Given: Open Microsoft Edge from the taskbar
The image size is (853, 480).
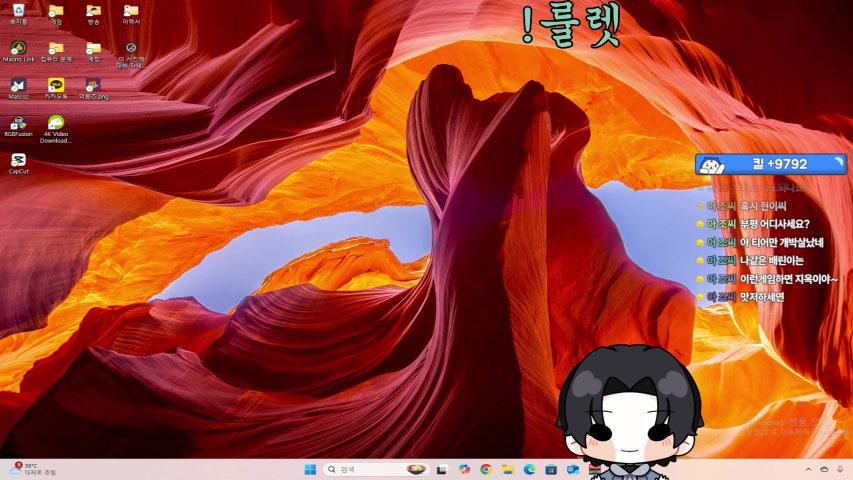Looking at the screenshot, I should pyautogui.click(x=529, y=469).
